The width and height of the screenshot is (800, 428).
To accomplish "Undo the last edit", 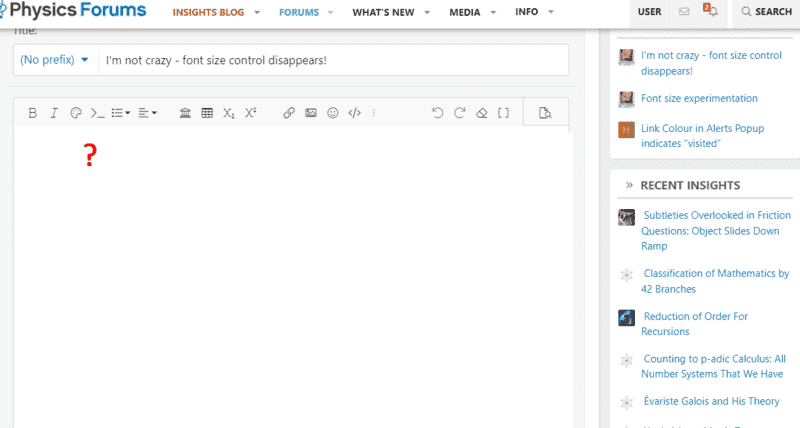I will click(437, 113).
